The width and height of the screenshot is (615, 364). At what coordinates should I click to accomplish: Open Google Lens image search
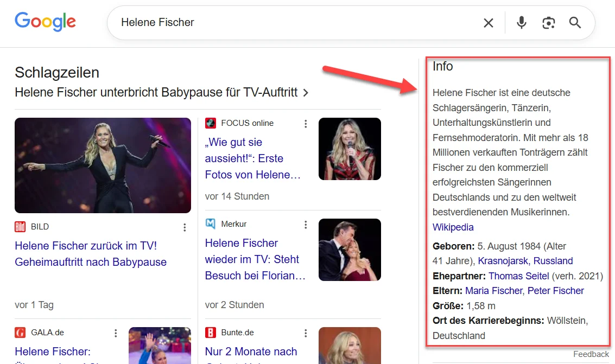coord(548,23)
